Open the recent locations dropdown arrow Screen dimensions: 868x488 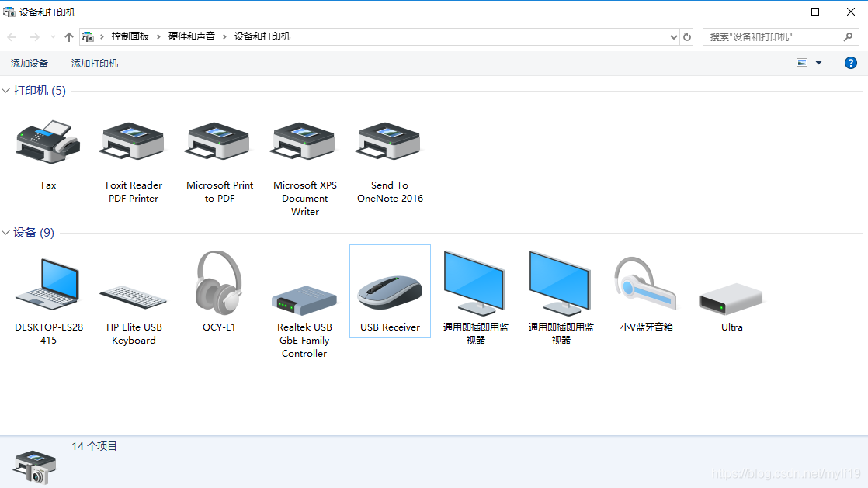(x=53, y=37)
